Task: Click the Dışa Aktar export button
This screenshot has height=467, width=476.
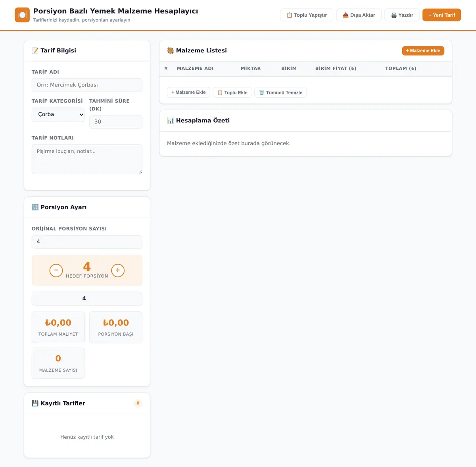Action: point(359,15)
